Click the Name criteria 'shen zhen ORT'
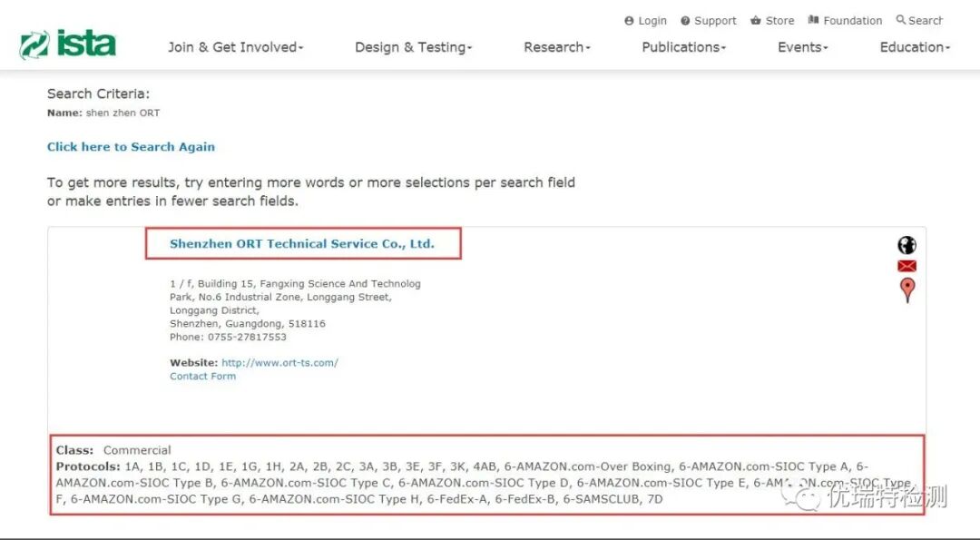980x540 pixels. (x=122, y=113)
